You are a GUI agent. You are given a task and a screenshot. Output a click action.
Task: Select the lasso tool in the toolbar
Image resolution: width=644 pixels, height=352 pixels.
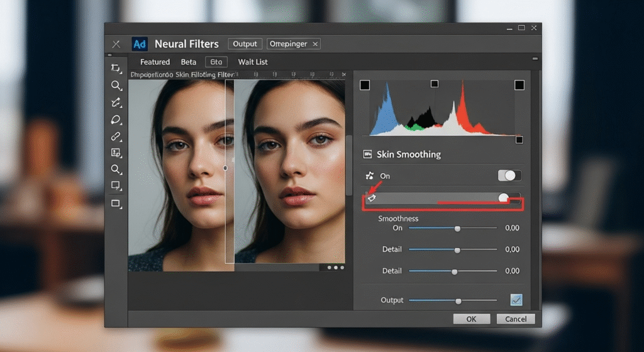click(x=116, y=120)
